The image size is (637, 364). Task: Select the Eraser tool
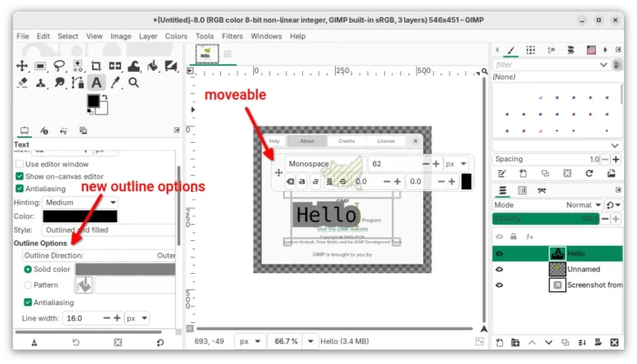(23, 83)
